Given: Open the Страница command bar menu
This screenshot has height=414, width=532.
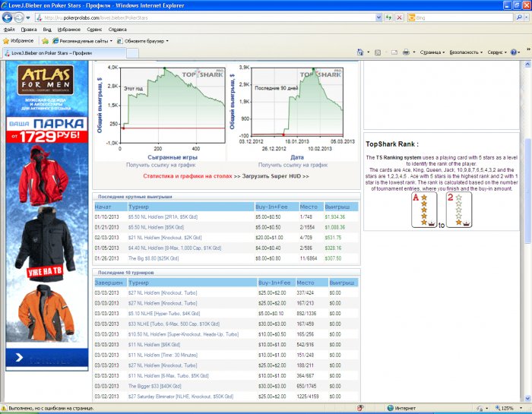Looking at the screenshot, I should tap(432, 52).
